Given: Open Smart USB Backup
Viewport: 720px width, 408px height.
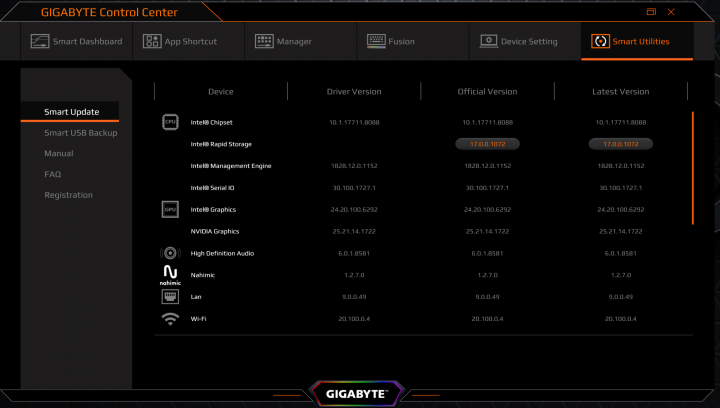Looking at the screenshot, I should tap(80, 133).
